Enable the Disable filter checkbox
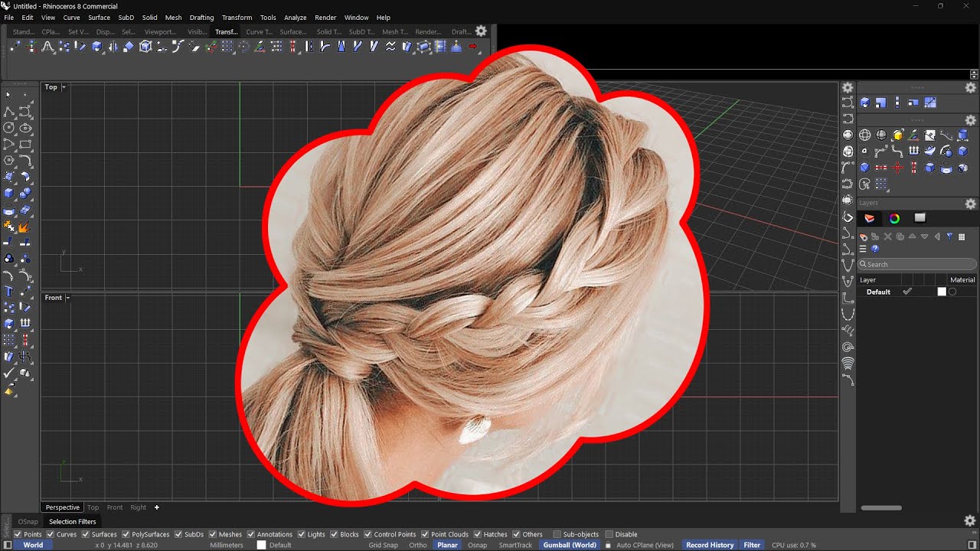 click(x=609, y=534)
